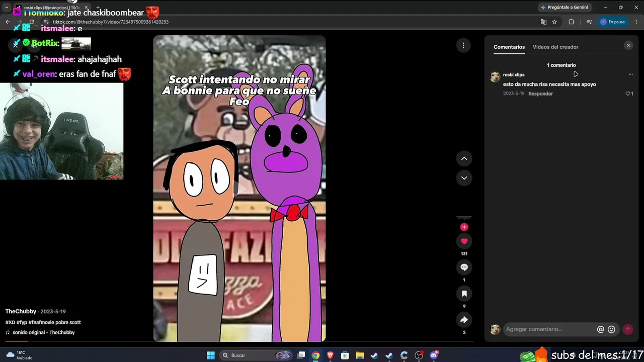Open Google Chrome from the taskbar
This screenshot has width=644, height=362.
315,355
